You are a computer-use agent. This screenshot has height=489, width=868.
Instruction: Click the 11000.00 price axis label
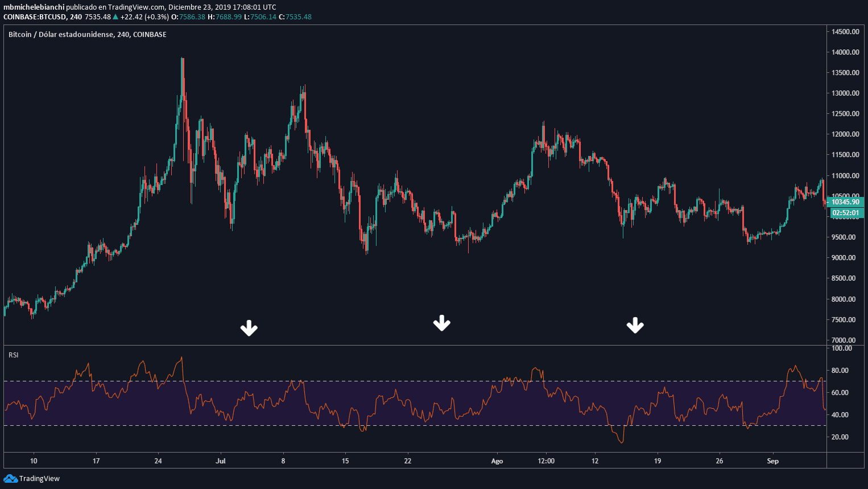tap(845, 176)
